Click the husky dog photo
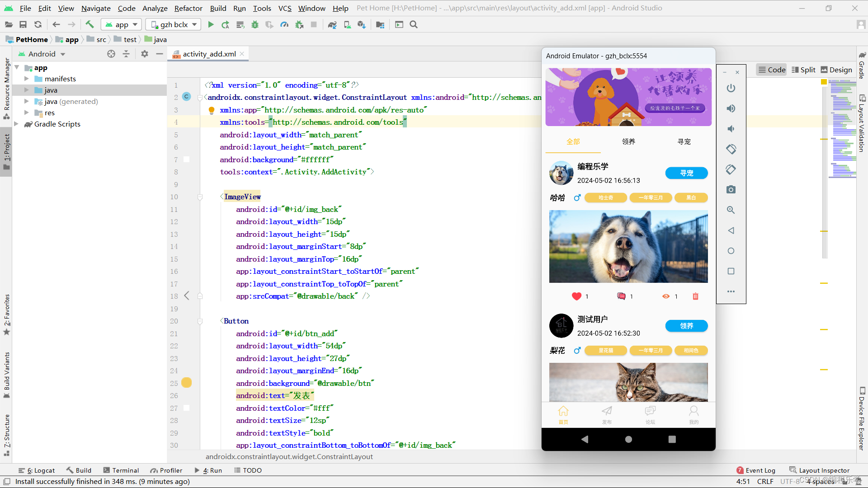This screenshot has width=868, height=488. coord(628,246)
